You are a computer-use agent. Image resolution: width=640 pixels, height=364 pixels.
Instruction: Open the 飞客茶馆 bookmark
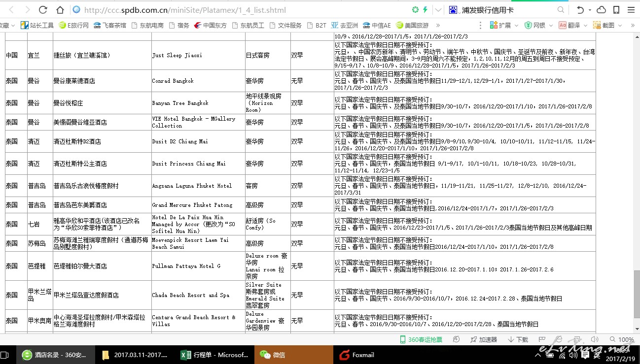coord(109,25)
